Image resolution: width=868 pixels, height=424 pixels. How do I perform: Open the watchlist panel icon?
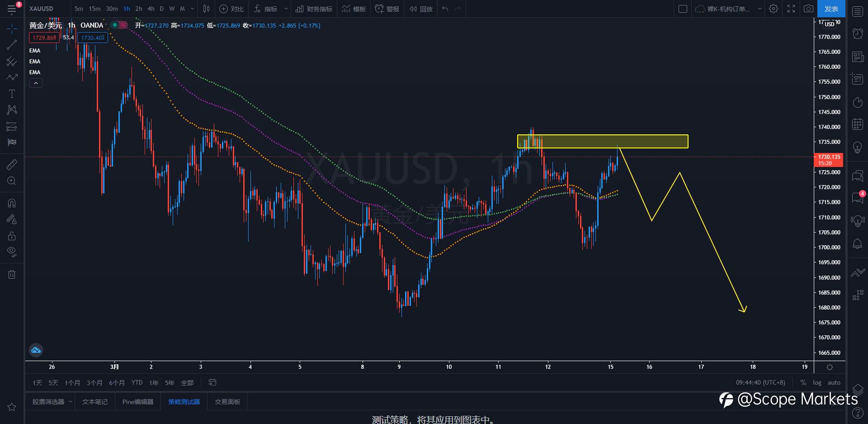(858, 11)
